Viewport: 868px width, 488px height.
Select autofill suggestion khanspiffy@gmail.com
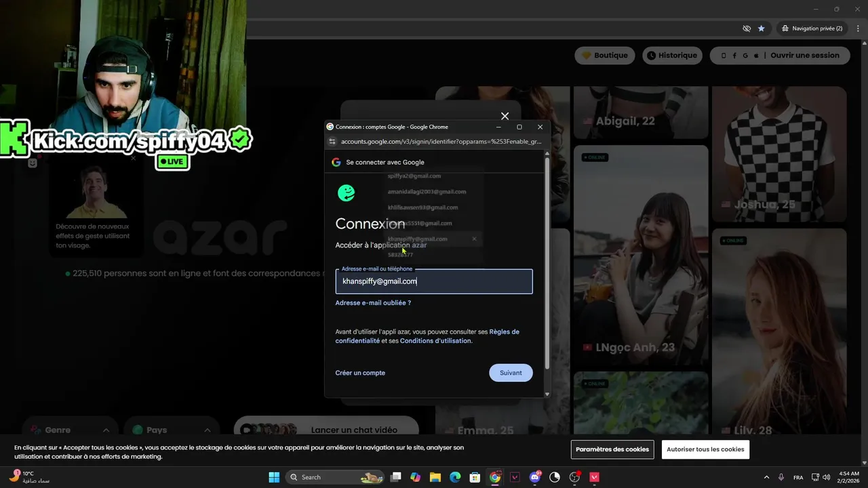point(417,239)
